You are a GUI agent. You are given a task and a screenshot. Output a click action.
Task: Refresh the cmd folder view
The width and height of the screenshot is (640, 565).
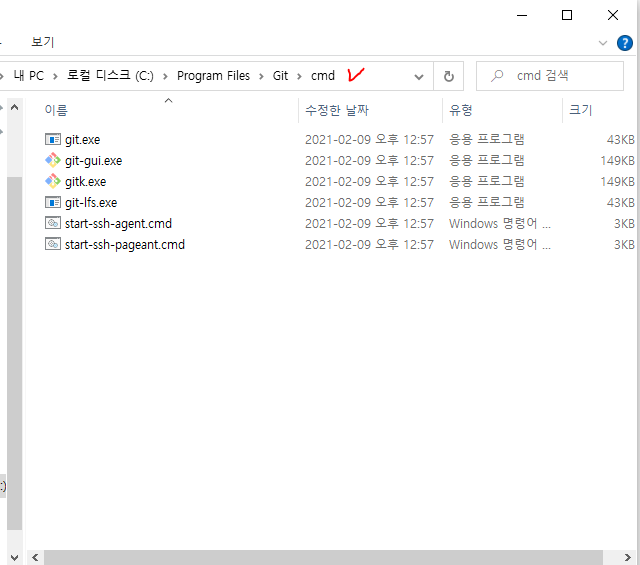449,76
